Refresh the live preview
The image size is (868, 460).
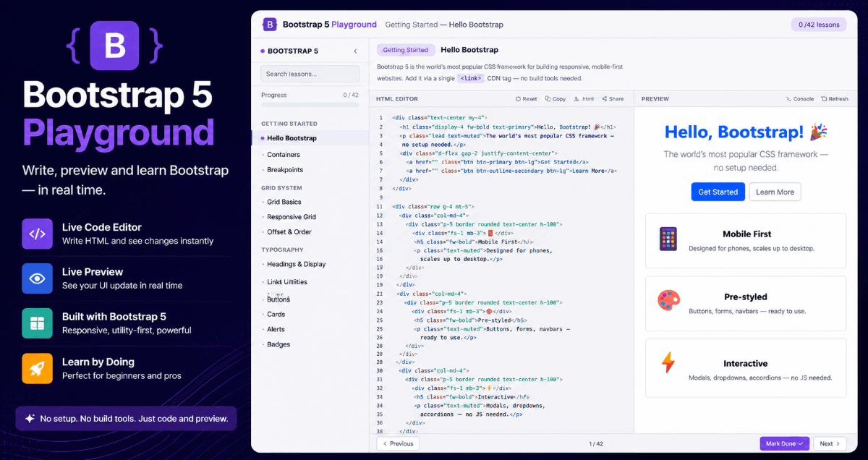pyautogui.click(x=835, y=99)
